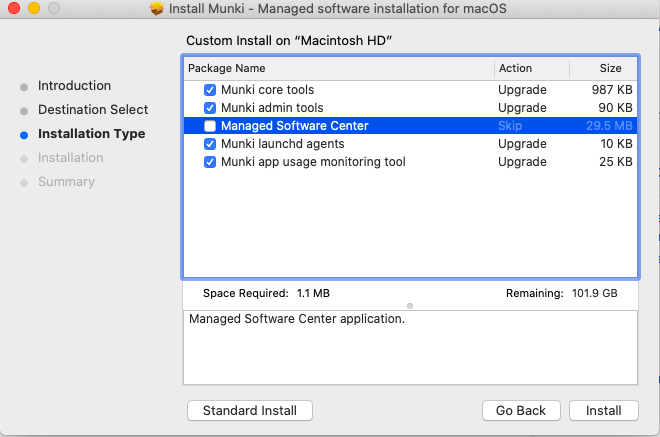The image size is (660, 437).
Task: Click the Go Back button
Action: coord(521,410)
